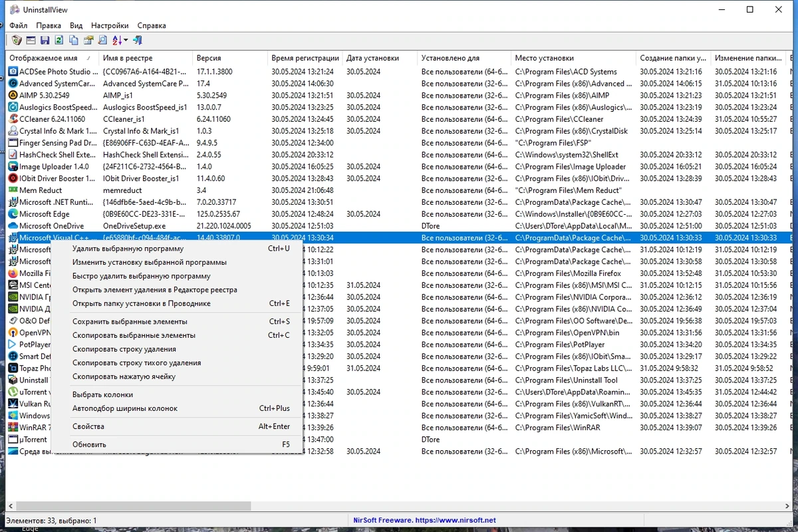Click the IObit Driver Booster row icon
798x532 pixels.
pos(13,178)
